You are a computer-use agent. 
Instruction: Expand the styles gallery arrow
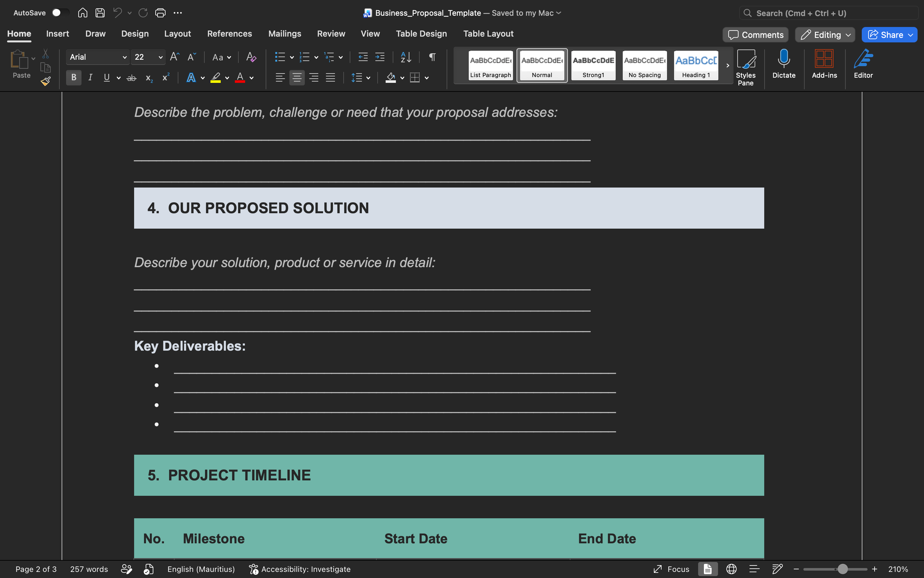coord(727,66)
